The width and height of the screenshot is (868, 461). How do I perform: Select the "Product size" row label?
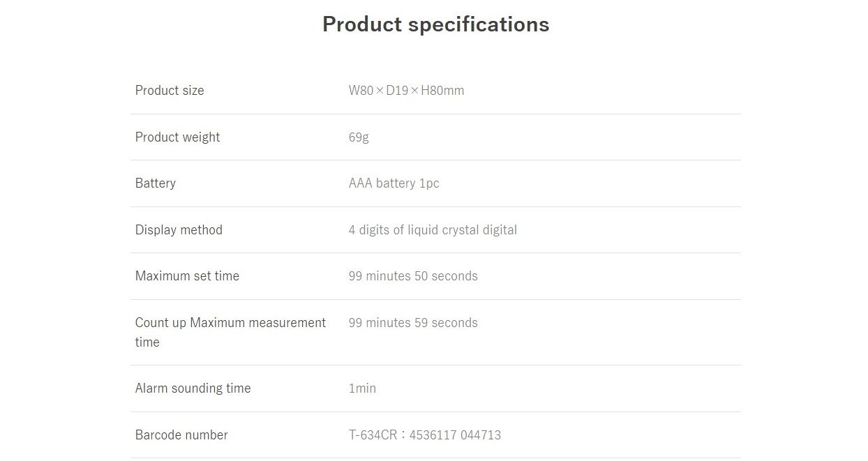click(x=170, y=91)
